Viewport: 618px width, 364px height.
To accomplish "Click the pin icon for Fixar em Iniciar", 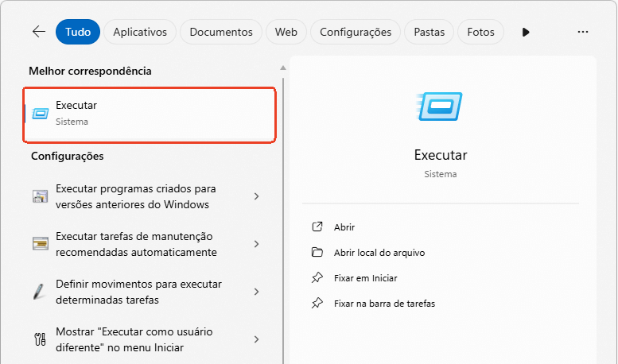I will pyautogui.click(x=317, y=277).
